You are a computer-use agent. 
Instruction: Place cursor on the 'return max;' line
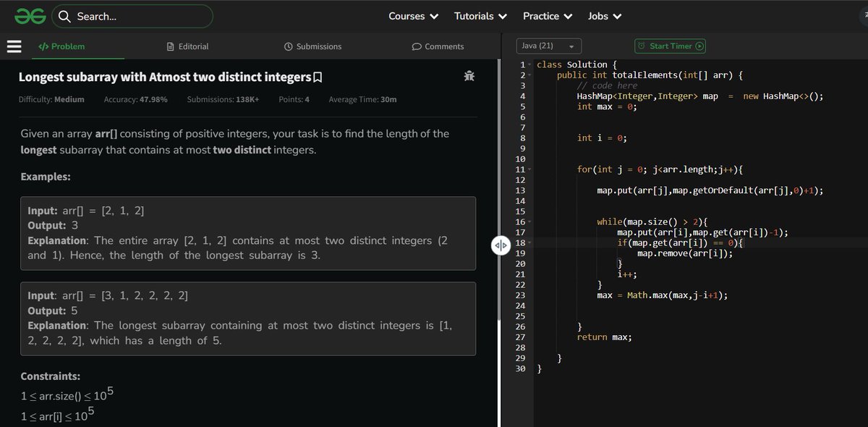[x=604, y=337]
